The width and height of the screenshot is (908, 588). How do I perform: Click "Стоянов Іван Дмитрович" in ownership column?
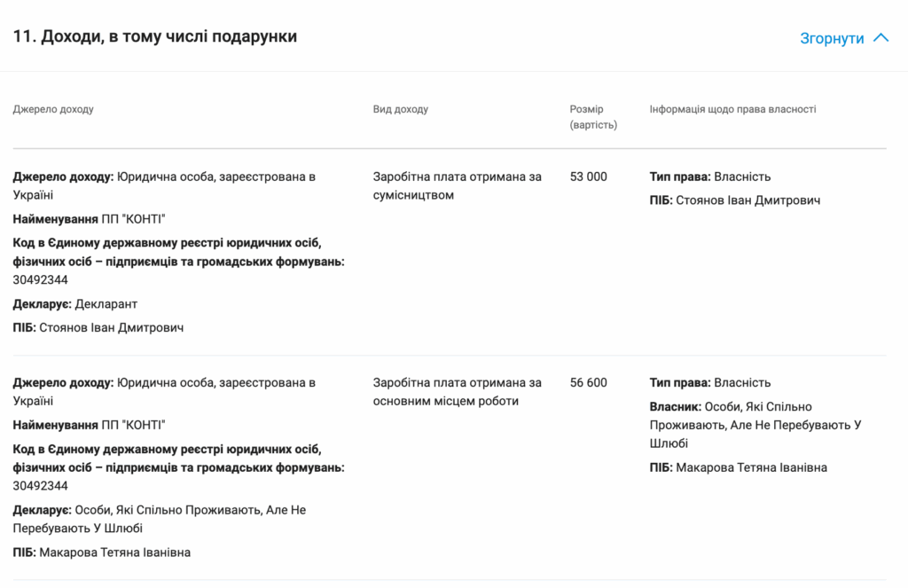[x=748, y=200]
